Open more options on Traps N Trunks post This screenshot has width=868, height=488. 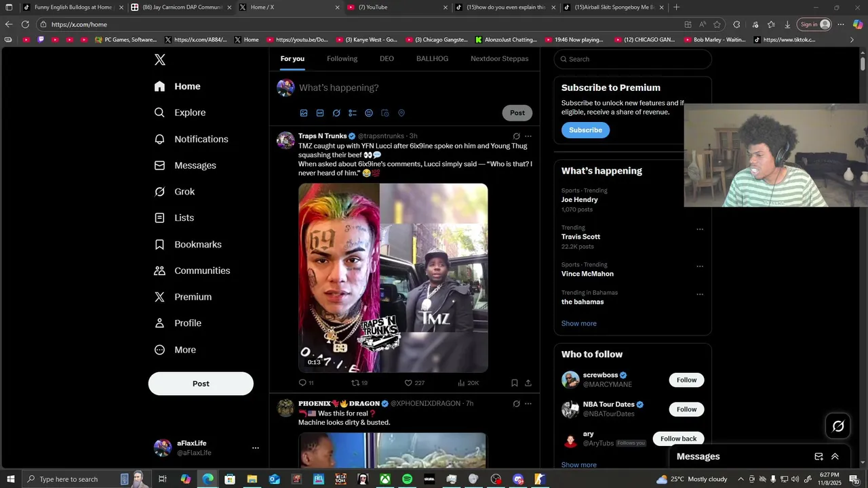click(x=528, y=136)
